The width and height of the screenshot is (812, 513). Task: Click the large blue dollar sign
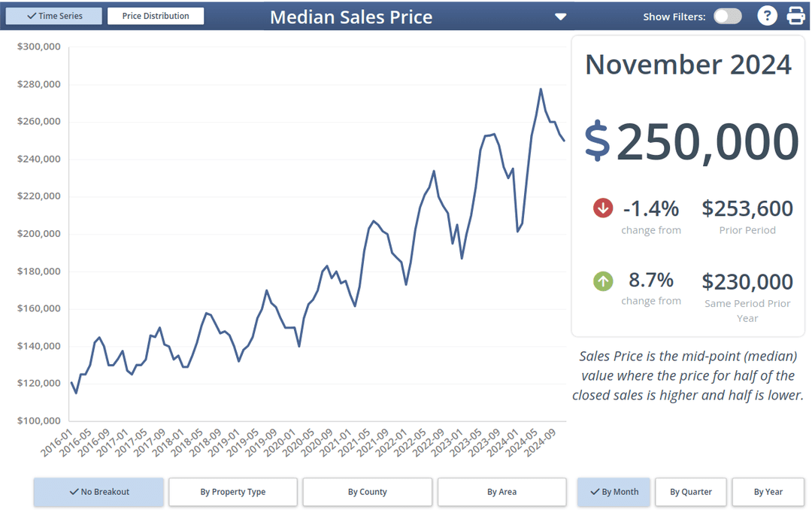[x=597, y=141]
